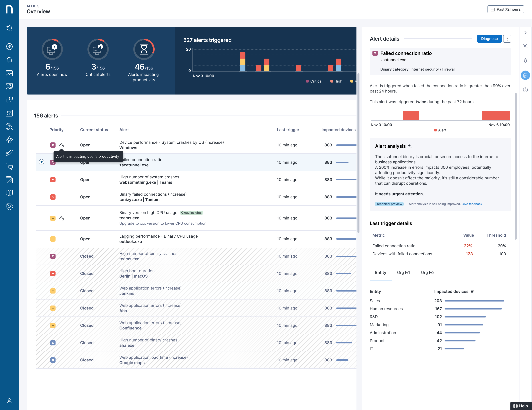
Task: Click the Give feedback link
Action: [472, 204]
